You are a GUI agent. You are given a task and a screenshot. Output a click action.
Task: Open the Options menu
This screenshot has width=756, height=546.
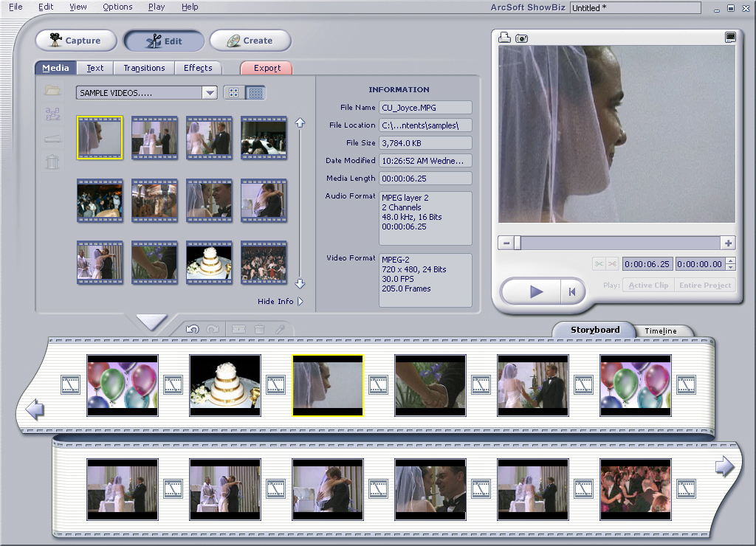[117, 7]
